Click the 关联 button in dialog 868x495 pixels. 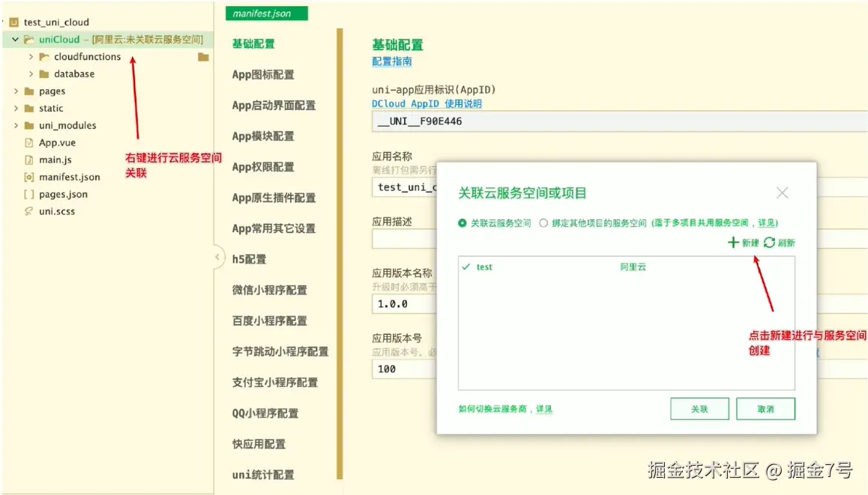(x=699, y=409)
